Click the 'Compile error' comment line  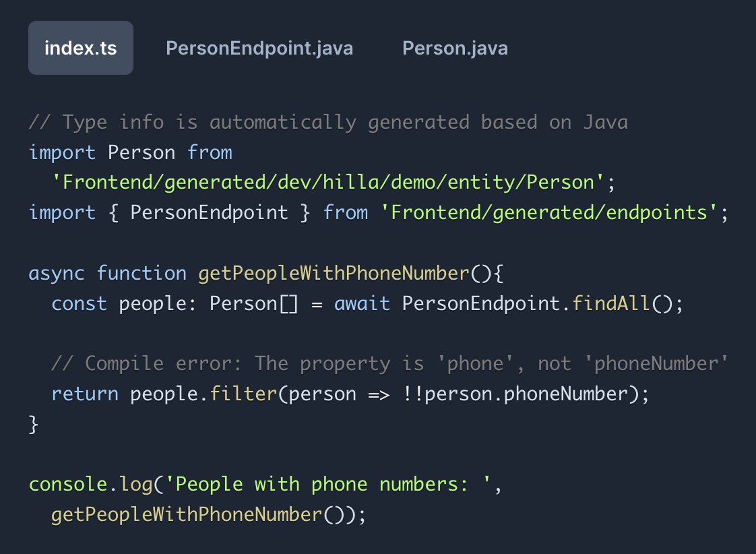pyautogui.click(x=390, y=364)
